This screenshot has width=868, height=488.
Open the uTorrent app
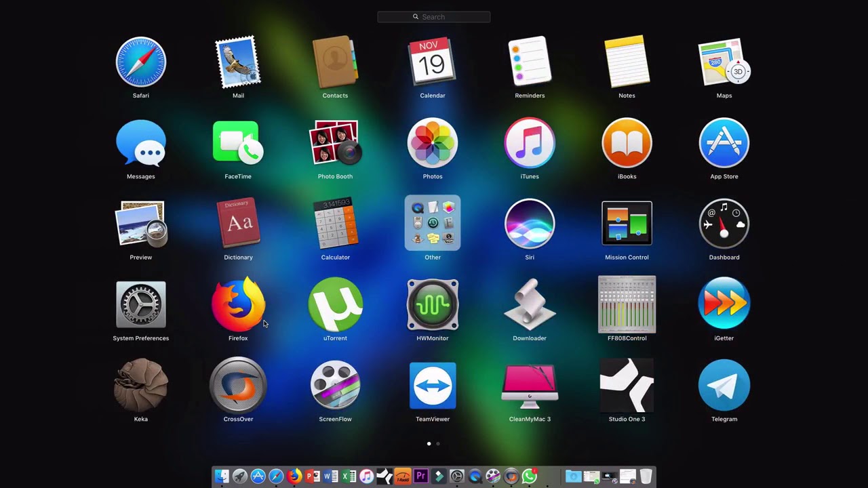[335, 304]
